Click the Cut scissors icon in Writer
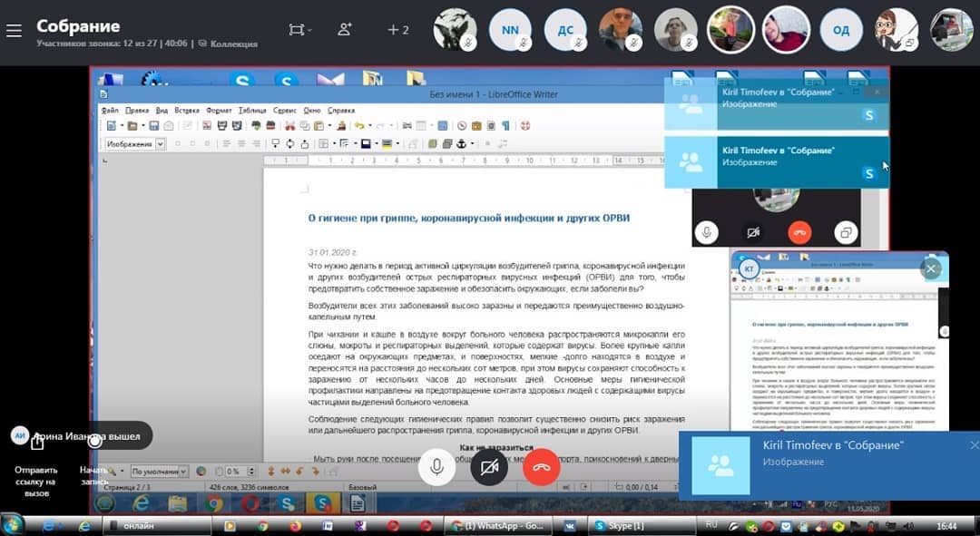The height and width of the screenshot is (536, 980). point(290,125)
